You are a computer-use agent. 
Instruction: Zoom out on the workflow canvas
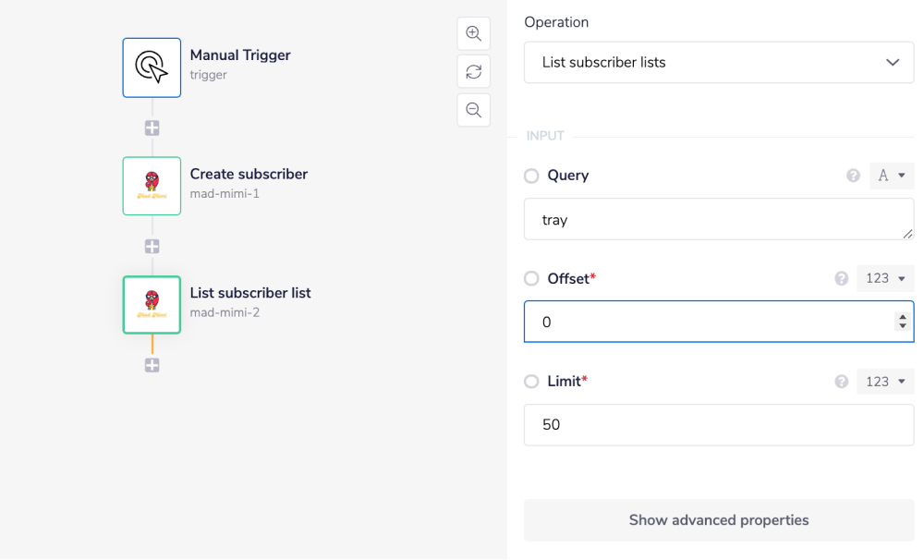click(x=473, y=110)
